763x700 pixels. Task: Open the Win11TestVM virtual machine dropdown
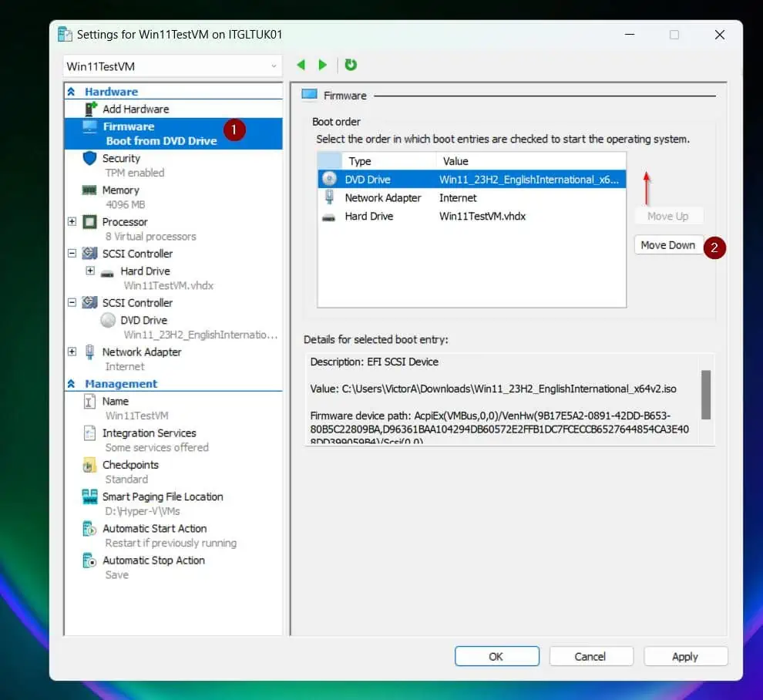click(173, 66)
